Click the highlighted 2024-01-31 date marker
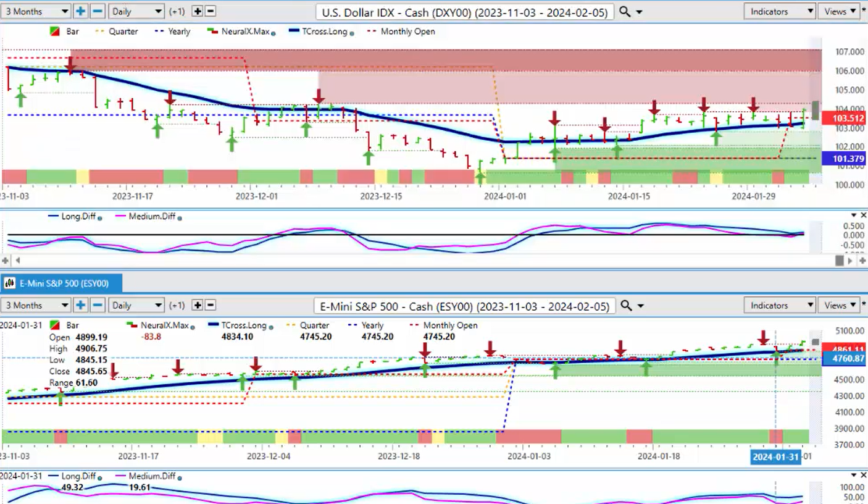The image size is (868, 504). click(775, 457)
